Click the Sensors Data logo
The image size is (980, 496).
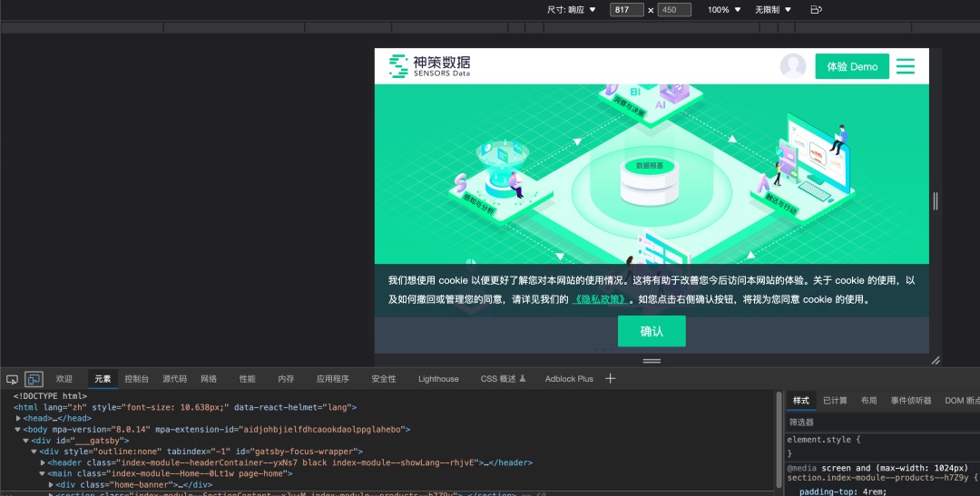pyautogui.click(x=429, y=65)
